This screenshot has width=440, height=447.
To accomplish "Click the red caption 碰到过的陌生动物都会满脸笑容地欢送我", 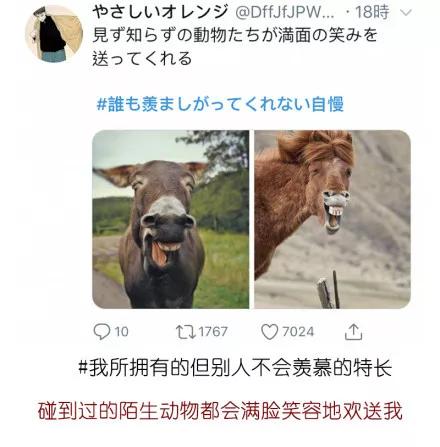I will [220, 411].
